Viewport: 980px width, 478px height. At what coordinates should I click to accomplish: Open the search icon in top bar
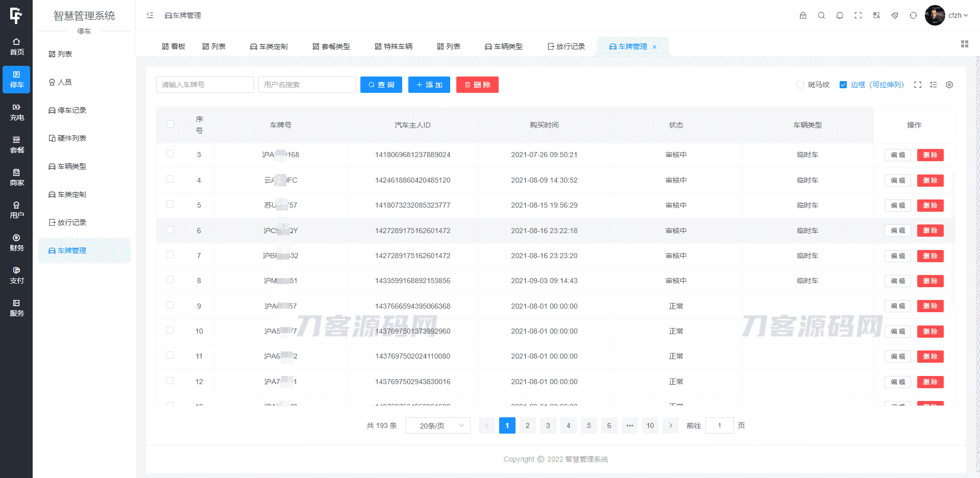[x=821, y=15]
